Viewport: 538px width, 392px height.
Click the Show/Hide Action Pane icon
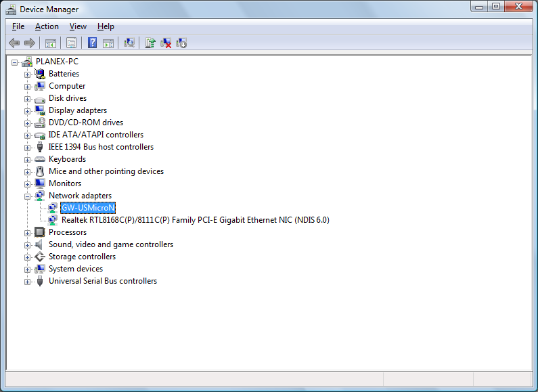pos(108,43)
